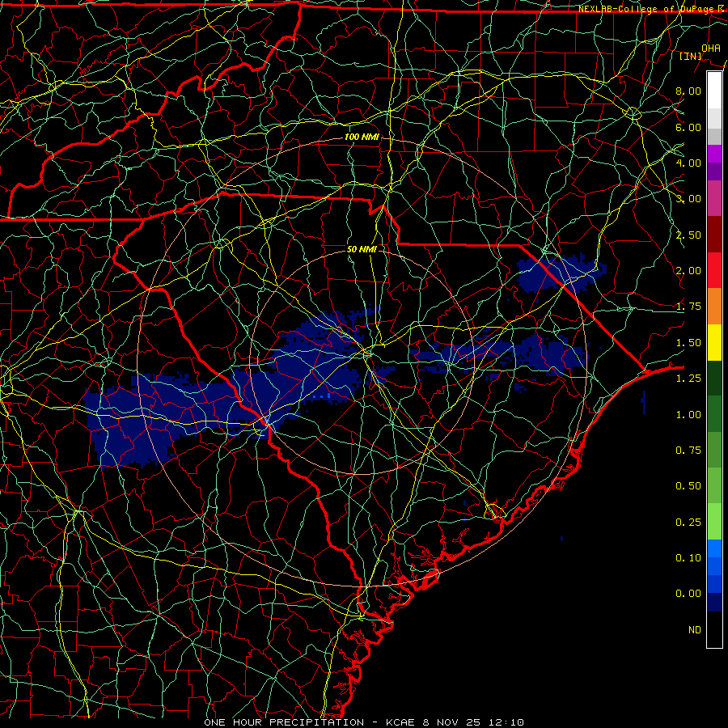The width and height of the screenshot is (728, 728).
Task: Click the "ND" no-data legend label
Action: (695, 629)
